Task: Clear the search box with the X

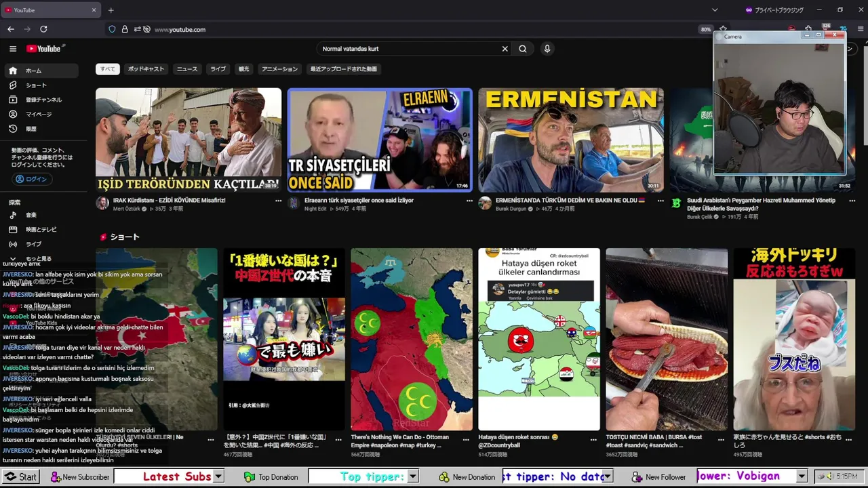Action: [505, 49]
